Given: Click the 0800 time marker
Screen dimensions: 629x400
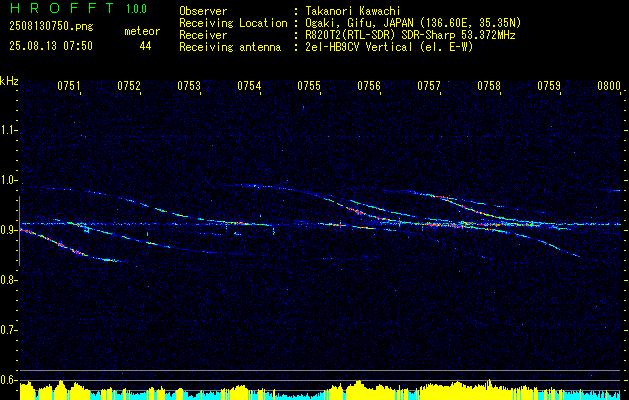Looking at the screenshot, I should point(609,85).
